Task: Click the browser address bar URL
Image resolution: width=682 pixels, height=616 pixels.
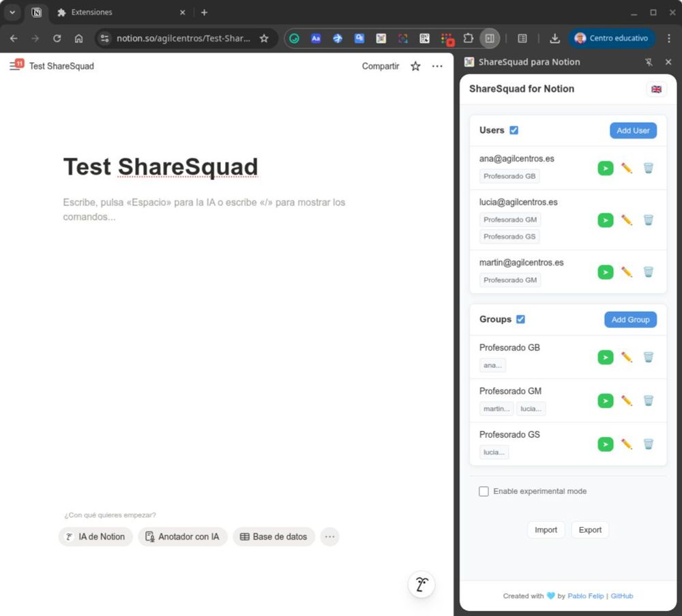Action: (x=183, y=38)
